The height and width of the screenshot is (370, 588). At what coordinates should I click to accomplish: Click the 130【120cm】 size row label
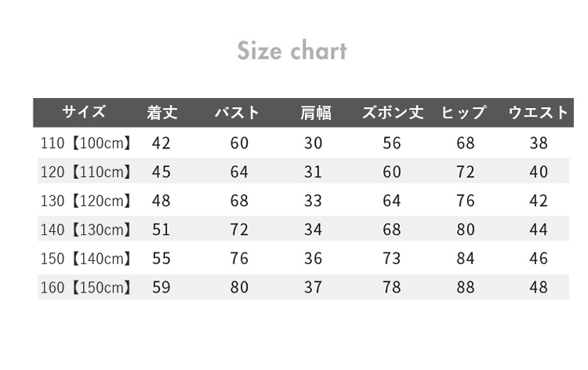pos(85,201)
